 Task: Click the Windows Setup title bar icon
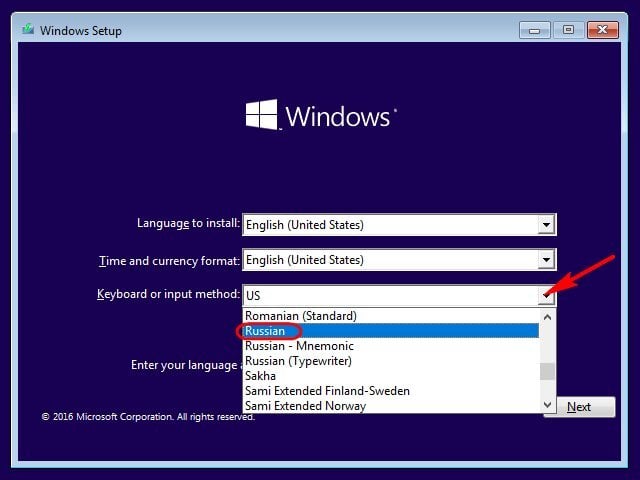point(28,30)
